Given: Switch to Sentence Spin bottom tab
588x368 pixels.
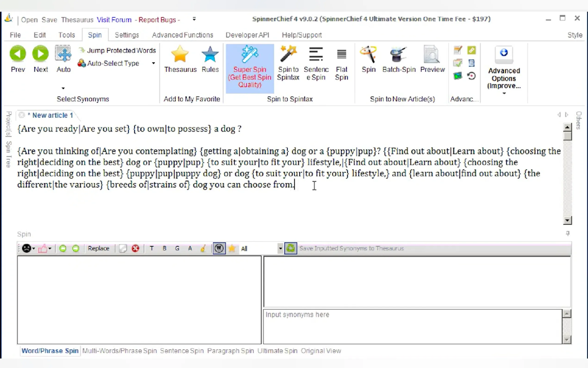Looking at the screenshot, I should [x=181, y=351].
